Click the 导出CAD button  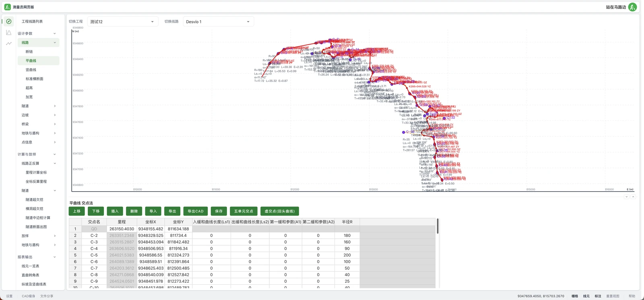click(196, 211)
